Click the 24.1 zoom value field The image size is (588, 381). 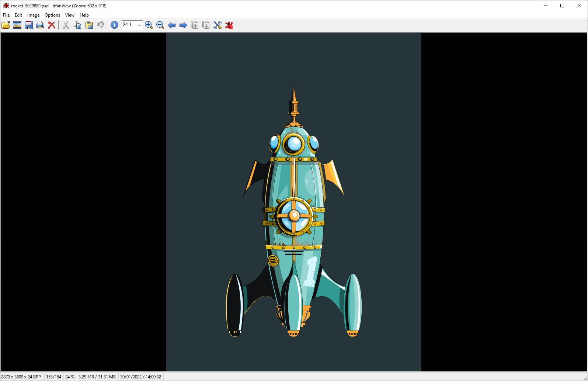(x=129, y=25)
